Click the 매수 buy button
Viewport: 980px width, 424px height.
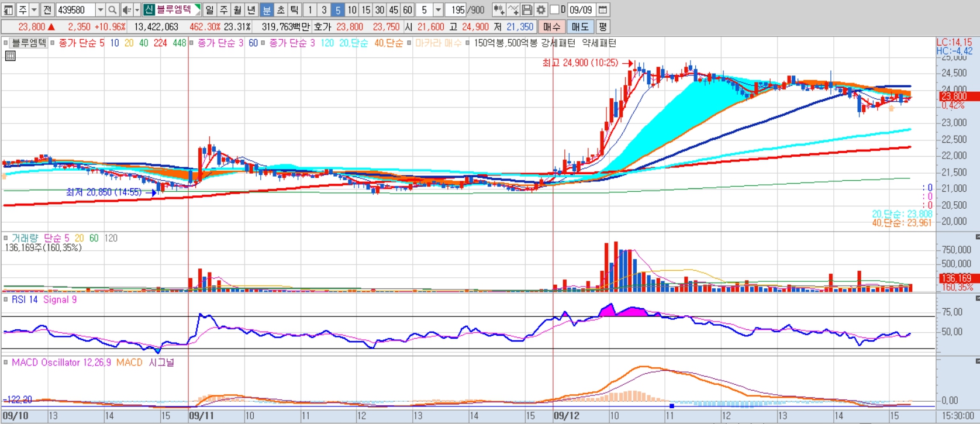pos(551,27)
